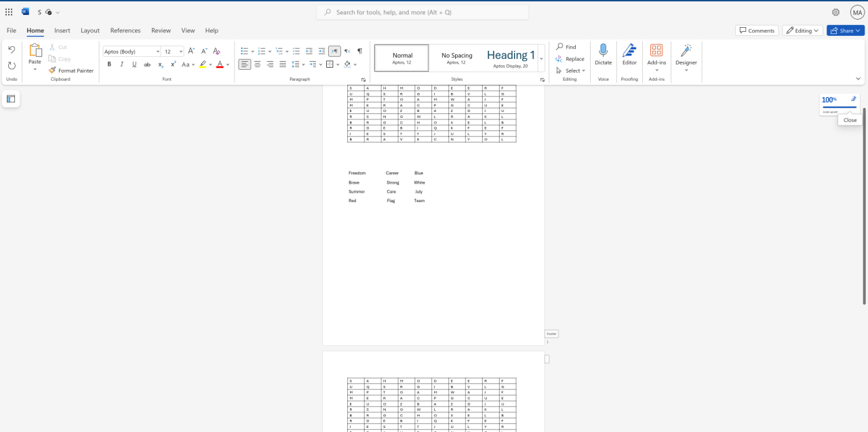Switch to the References tab

point(125,31)
